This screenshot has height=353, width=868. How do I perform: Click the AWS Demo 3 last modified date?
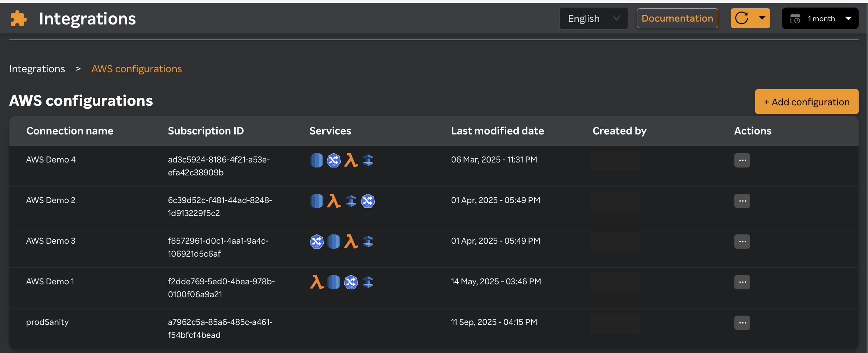coord(495,241)
